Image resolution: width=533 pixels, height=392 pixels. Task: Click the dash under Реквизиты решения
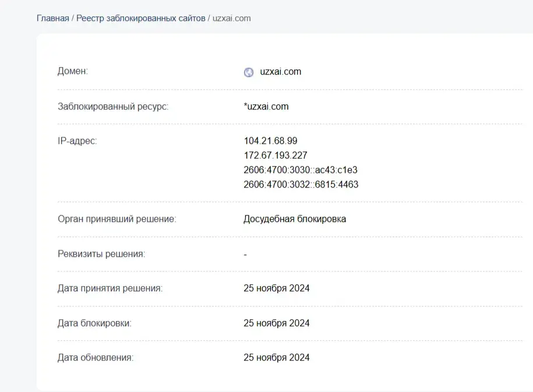pos(245,255)
